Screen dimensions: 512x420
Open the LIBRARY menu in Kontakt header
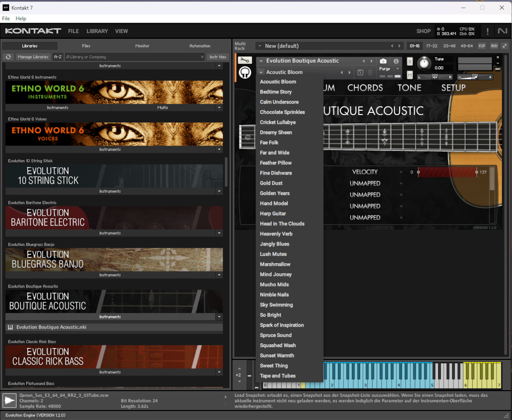(x=97, y=31)
